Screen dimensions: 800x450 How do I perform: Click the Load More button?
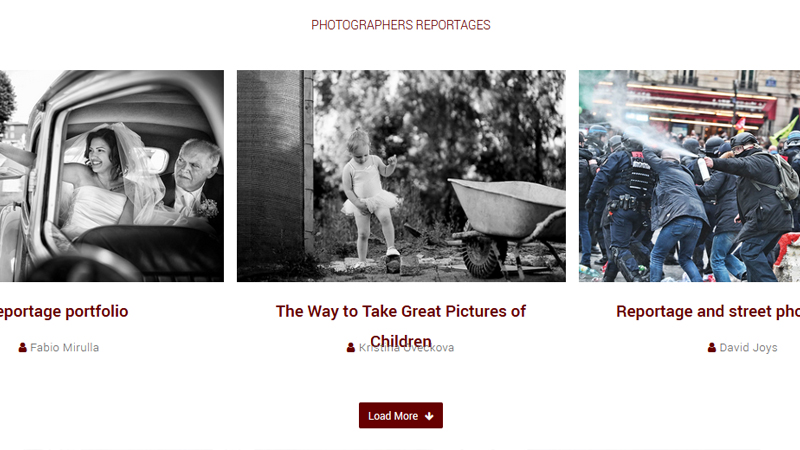pos(401,415)
